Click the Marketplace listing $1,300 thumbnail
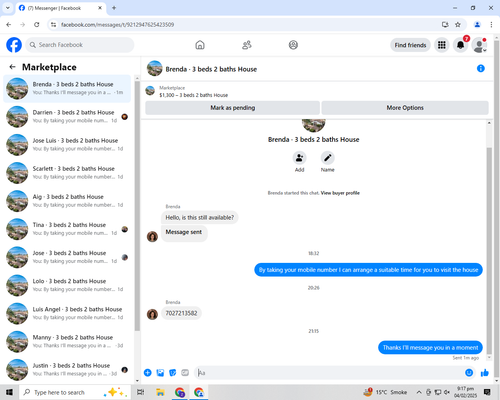Screen dimensions: 500x400 (150, 91)
